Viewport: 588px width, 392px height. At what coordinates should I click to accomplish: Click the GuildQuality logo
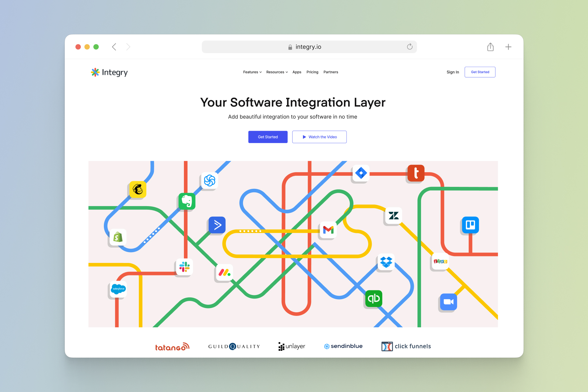point(234,346)
